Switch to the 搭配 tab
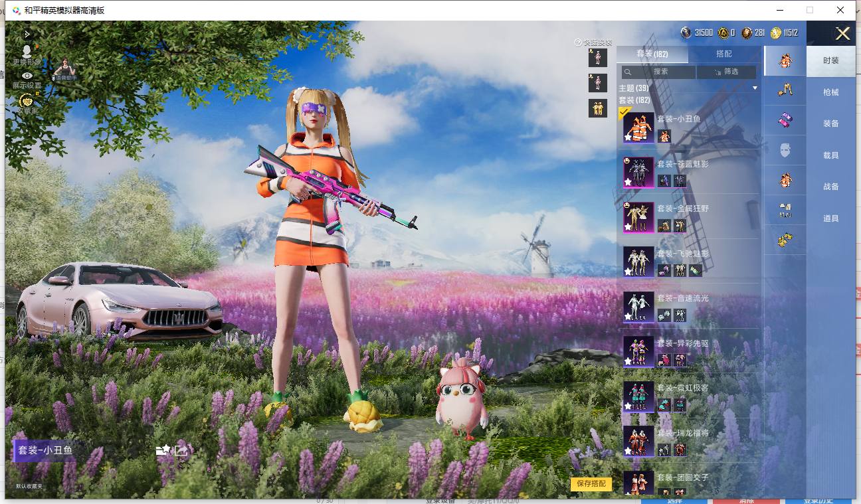The height and width of the screenshot is (504, 861). pos(724,54)
